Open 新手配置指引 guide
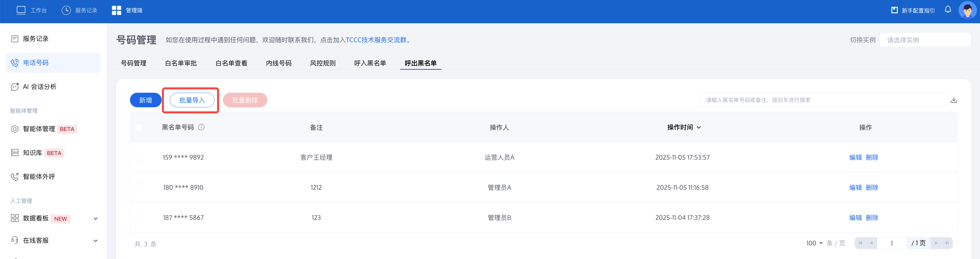 (913, 10)
